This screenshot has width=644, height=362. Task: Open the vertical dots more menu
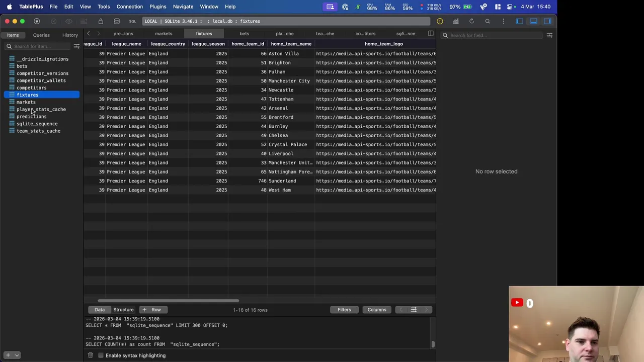coord(503,21)
